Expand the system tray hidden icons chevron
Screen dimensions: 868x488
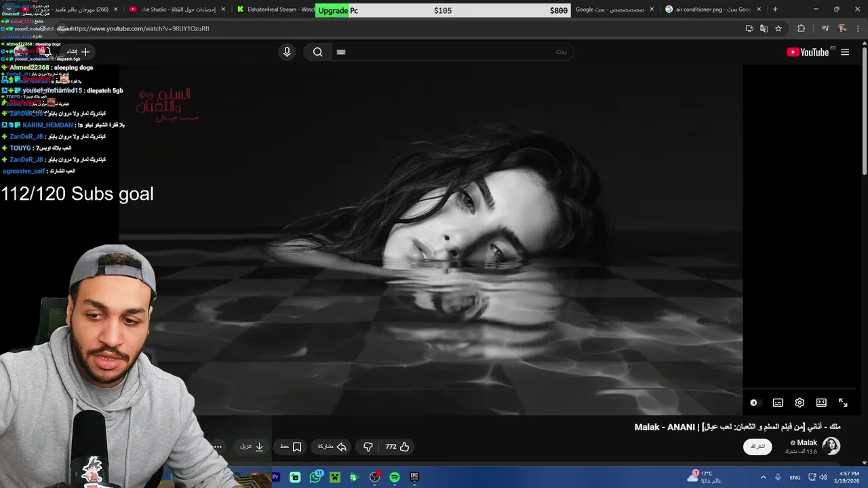[763, 477]
